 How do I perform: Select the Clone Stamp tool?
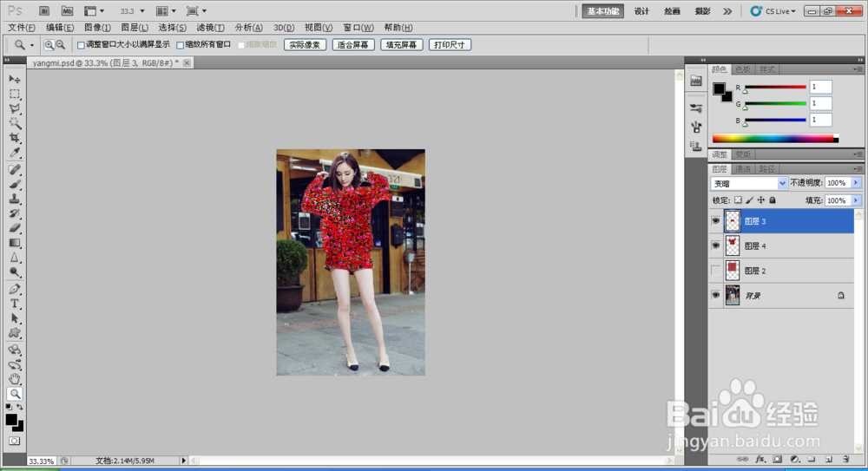pyautogui.click(x=15, y=199)
